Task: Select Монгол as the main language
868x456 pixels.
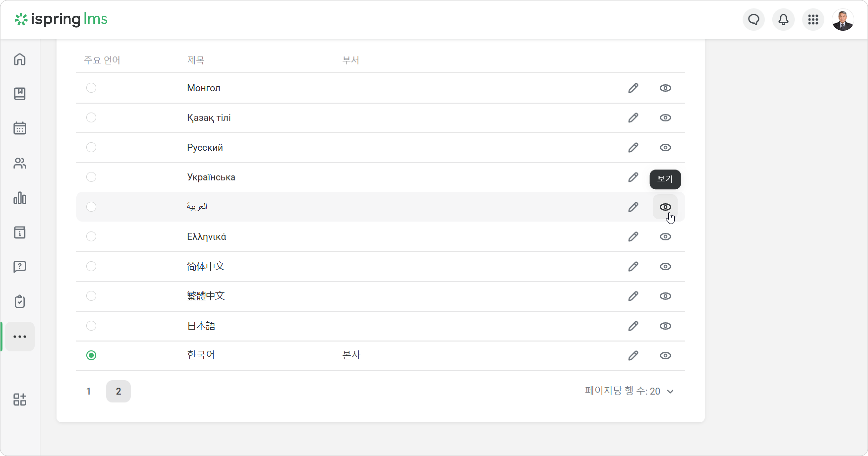Action: click(91, 88)
